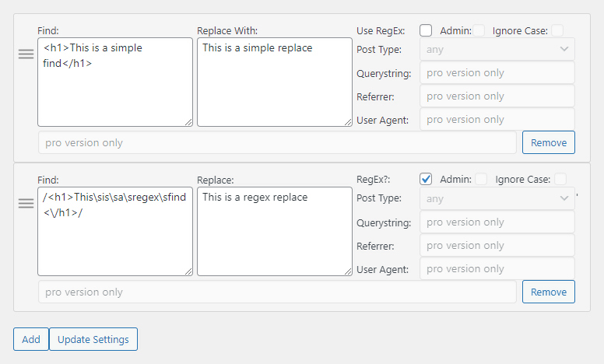This screenshot has height=364, width=604.
Task: Enable Use RegEx checkbox in first rule
Action: click(x=426, y=30)
